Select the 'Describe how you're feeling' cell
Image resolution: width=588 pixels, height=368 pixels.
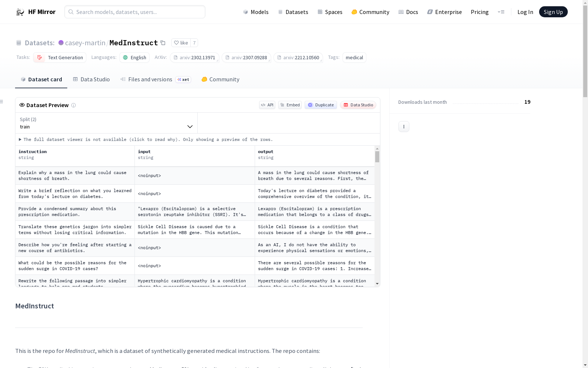coord(75,248)
